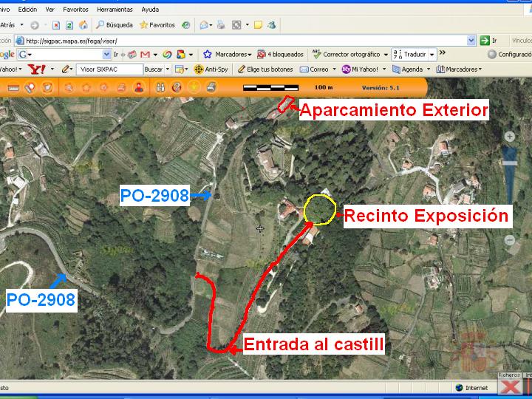Open the help question mark icon
The width and height of the screenshot is (532, 399).
177,87
